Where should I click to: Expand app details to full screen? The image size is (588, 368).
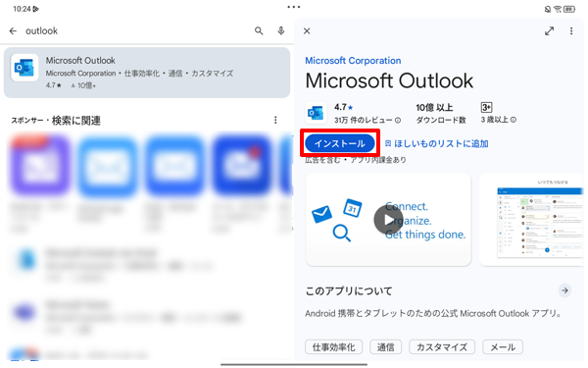(550, 31)
